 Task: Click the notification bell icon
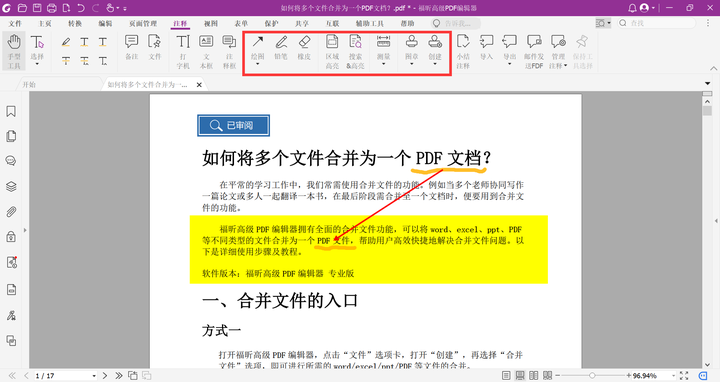click(x=632, y=8)
